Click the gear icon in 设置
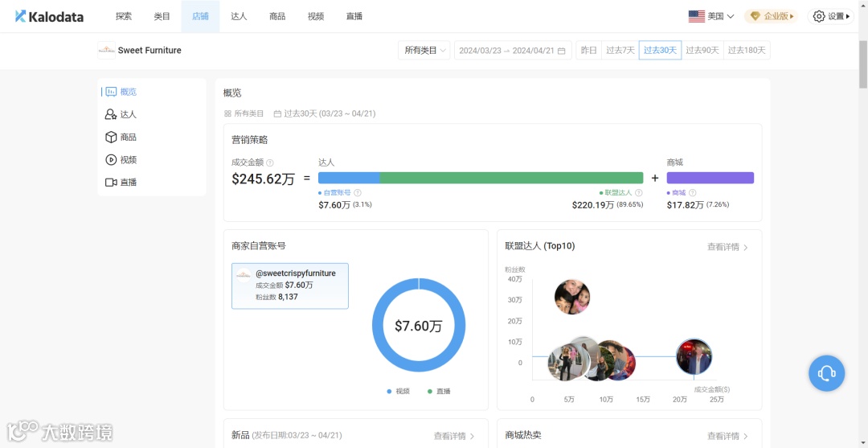 click(x=819, y=17)
